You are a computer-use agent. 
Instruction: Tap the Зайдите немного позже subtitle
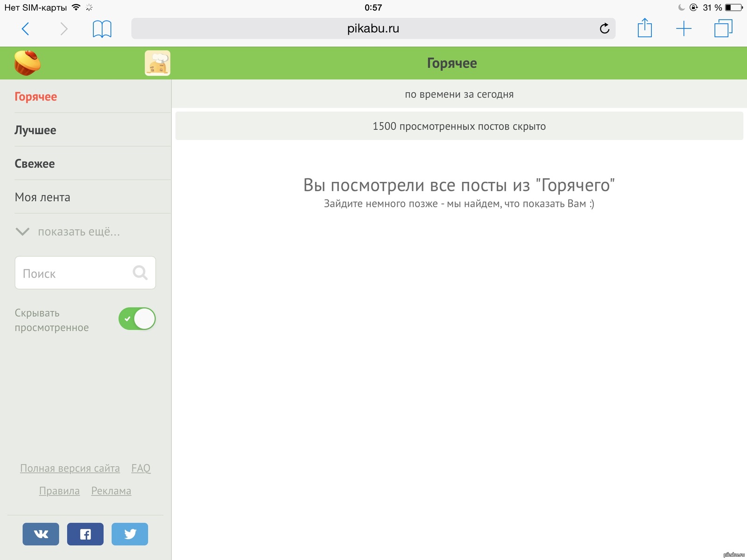click(459, 203)
